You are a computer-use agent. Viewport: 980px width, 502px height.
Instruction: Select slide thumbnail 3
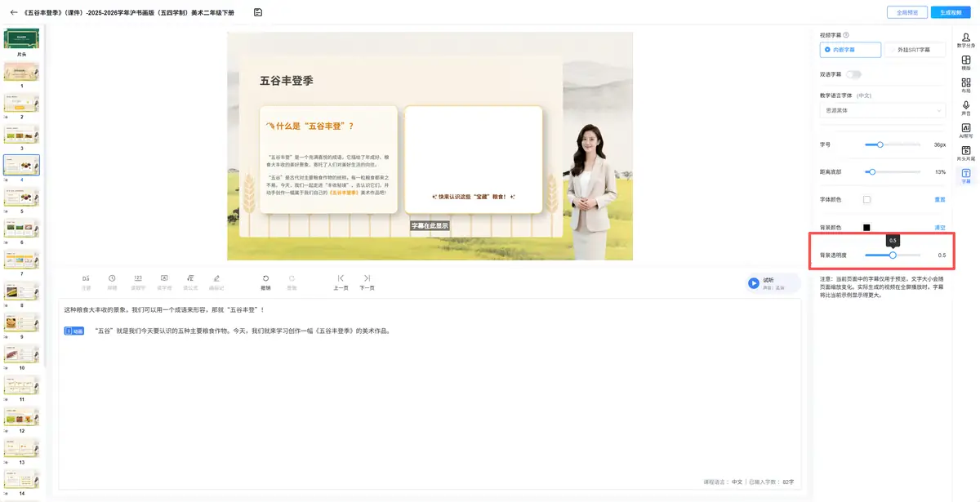point(21,134)
